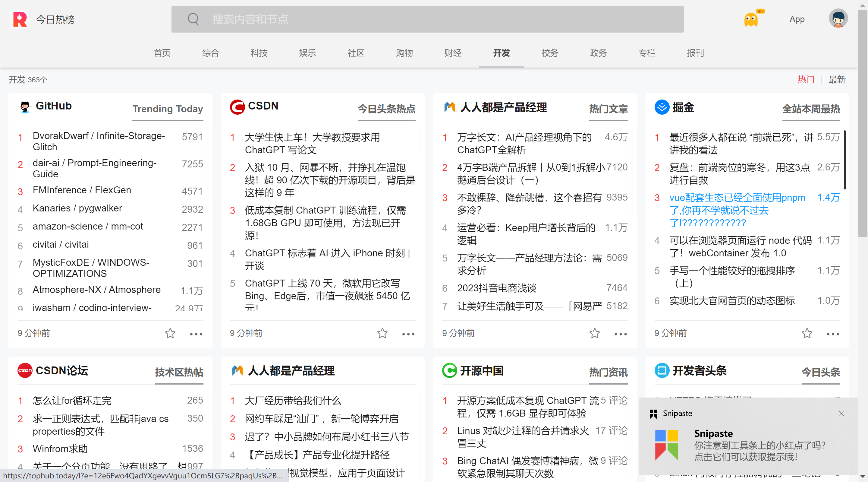
Task: Go to the 首页 tab
Action: [162, 52]
